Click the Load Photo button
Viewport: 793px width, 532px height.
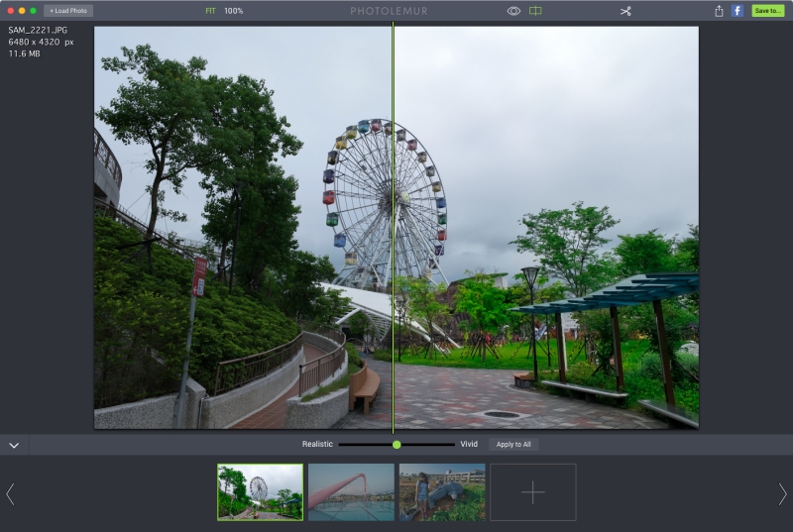tap(68, 11)
